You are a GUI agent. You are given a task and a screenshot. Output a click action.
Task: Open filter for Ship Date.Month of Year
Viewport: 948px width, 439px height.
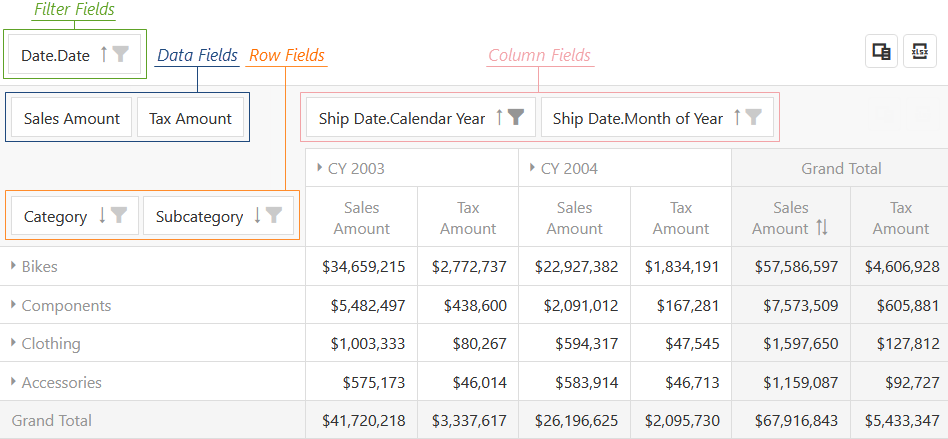pos(753,118)
